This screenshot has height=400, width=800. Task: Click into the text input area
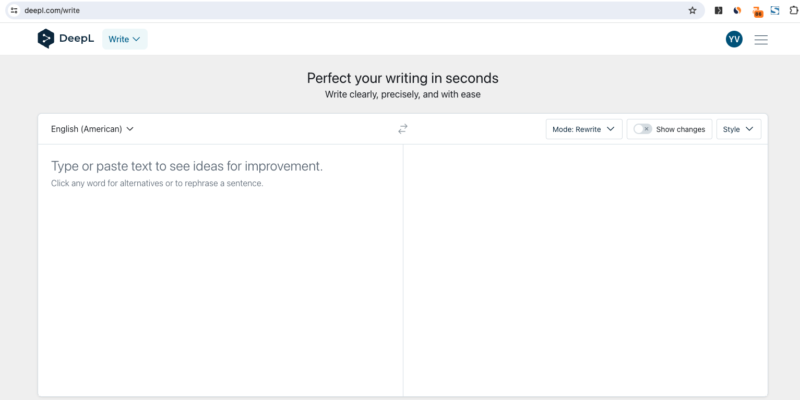click(x=220, y=270)
